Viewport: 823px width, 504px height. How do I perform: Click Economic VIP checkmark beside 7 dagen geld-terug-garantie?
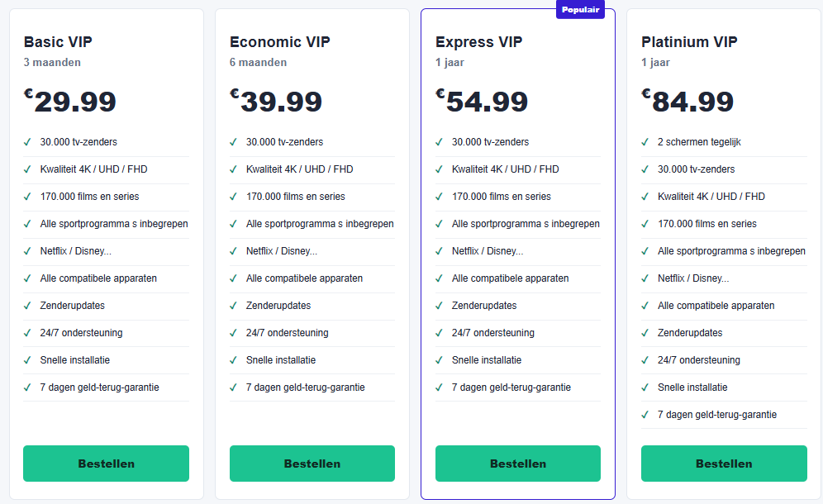click(233, 388)
